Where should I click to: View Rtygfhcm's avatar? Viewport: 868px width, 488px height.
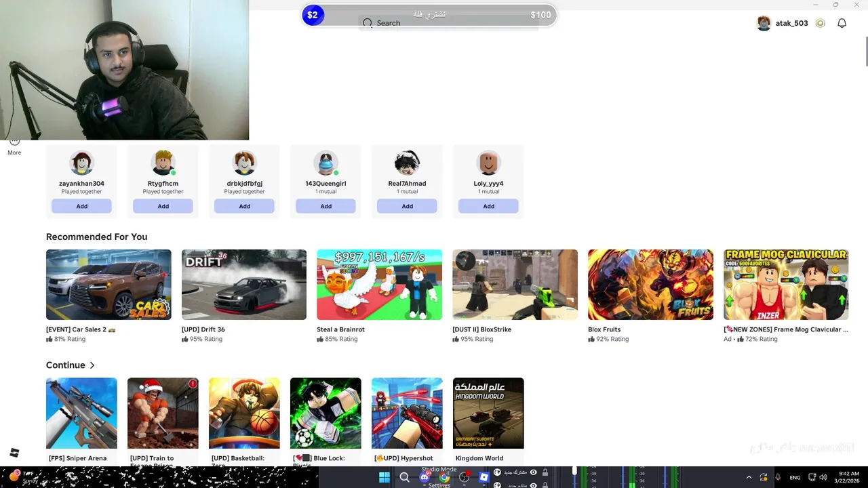(x=163, y=163)
